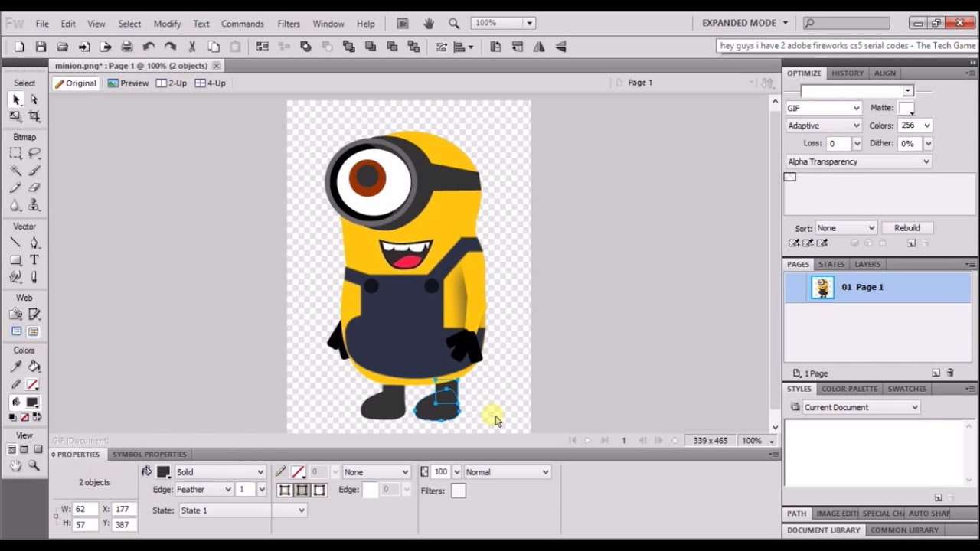The width and height of the screenshot is (980, 551).
Task: Select the 01 Page 1 thumbnail
Action: [x=822, y=288]
